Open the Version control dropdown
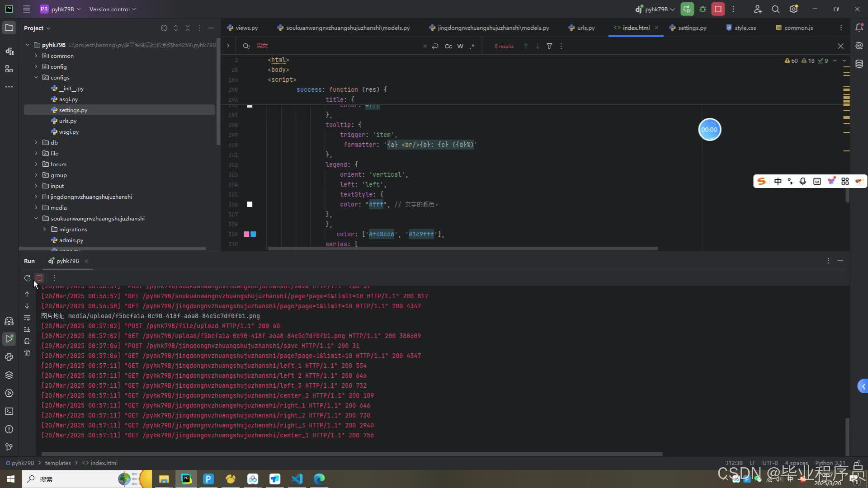868x488 pixels. click(x=113, y=9)
